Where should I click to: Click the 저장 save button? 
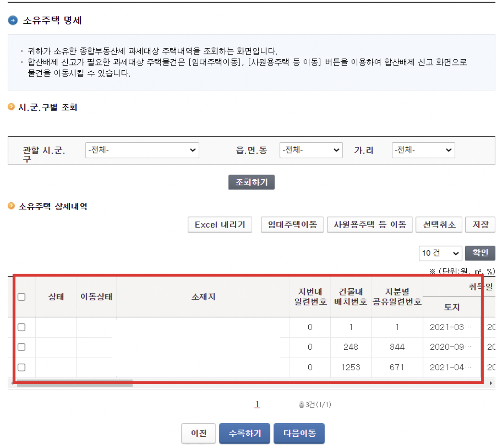480,225
